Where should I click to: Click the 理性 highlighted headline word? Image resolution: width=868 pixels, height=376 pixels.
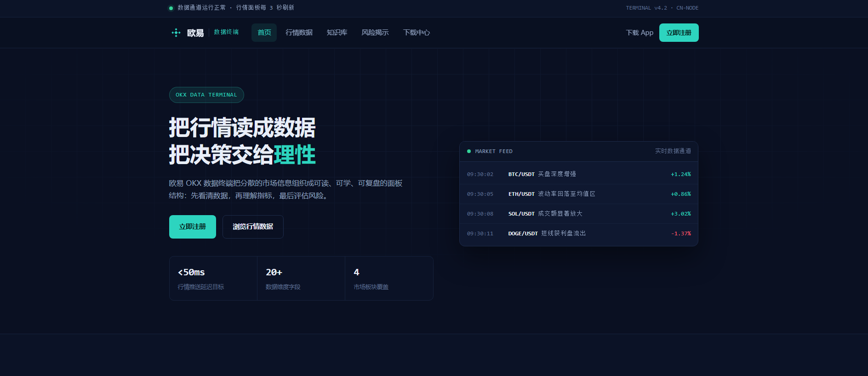(x=295, y=154)
